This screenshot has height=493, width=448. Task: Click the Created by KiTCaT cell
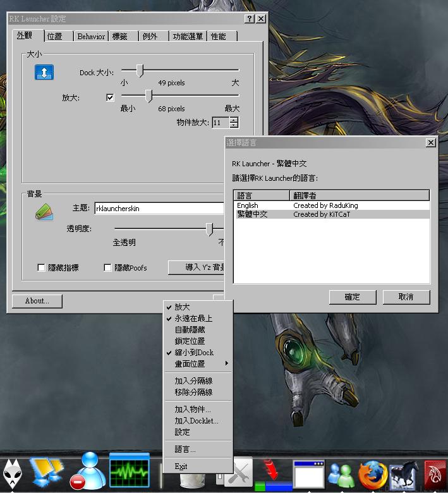[x=321, y=214]
